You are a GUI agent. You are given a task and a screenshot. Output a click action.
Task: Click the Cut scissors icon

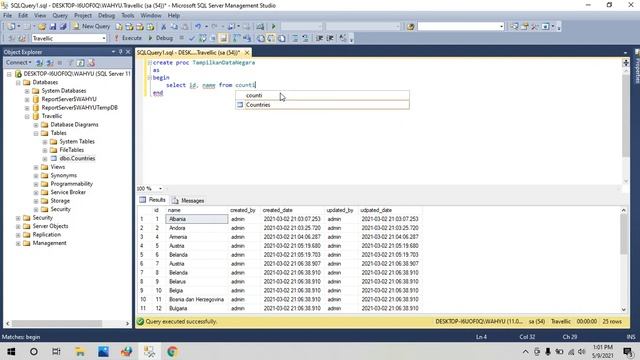point(163,27)
